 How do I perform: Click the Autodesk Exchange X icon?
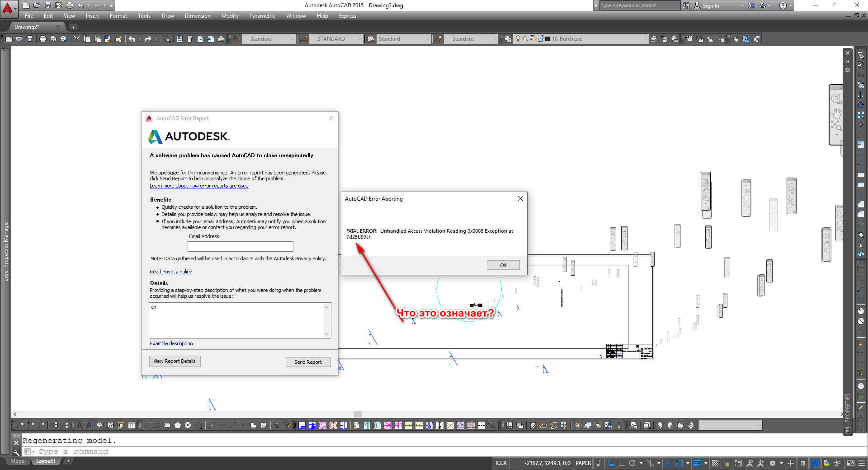tap(751, 5)
